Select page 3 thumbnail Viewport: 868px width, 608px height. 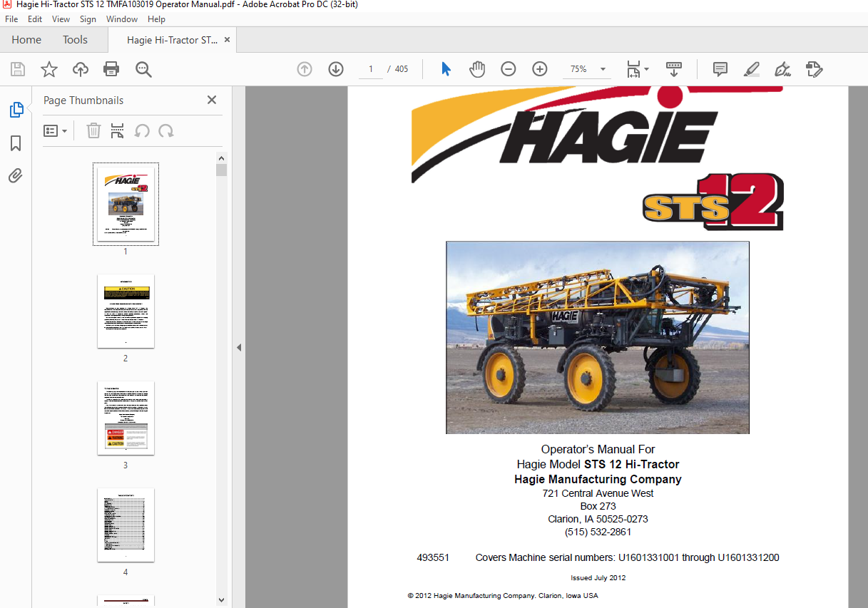click(x=126, y=418)
